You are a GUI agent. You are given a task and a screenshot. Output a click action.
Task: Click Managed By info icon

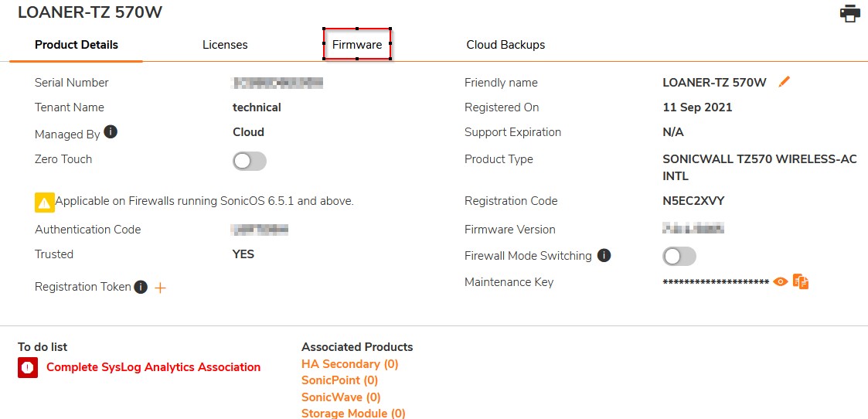[111, 132]
